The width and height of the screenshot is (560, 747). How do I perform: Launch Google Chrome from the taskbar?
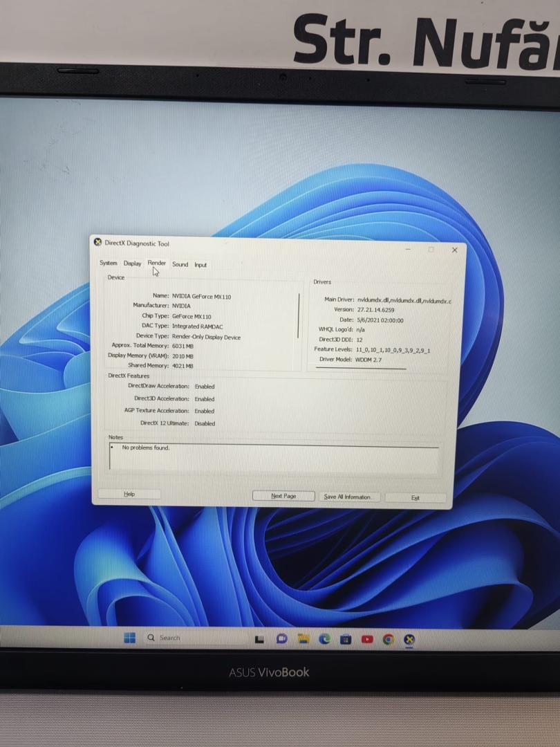pyautogui.click(x=389, y=639)
